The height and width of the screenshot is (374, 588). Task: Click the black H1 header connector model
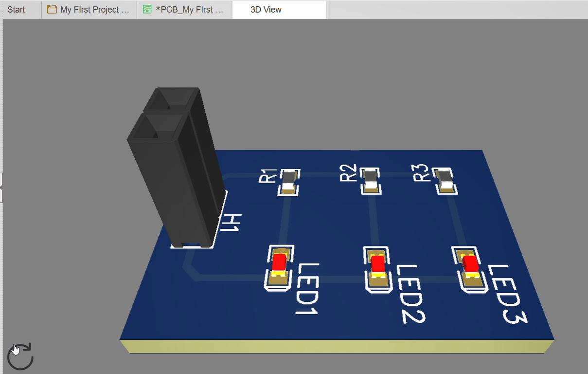(176, 166)
